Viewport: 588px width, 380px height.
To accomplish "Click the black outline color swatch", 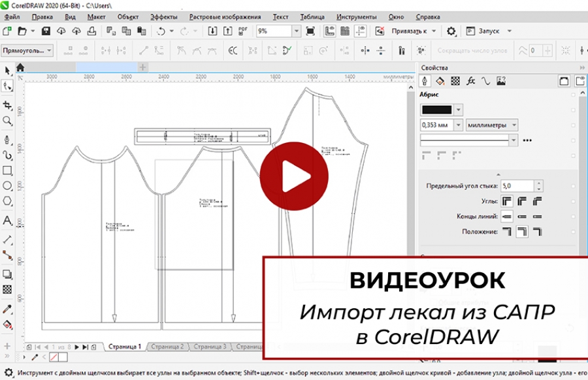I will pyautogui.click(x=437, y=110).
